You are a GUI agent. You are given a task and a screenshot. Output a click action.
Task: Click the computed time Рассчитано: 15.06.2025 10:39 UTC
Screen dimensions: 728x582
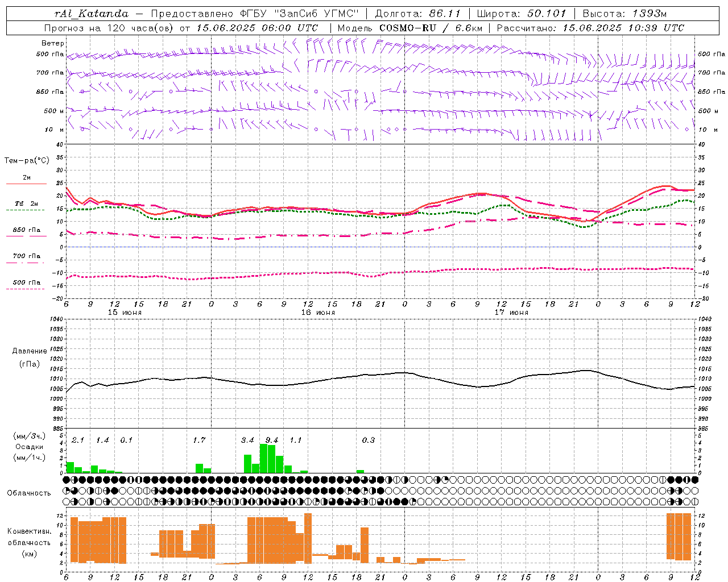point(590,28)
